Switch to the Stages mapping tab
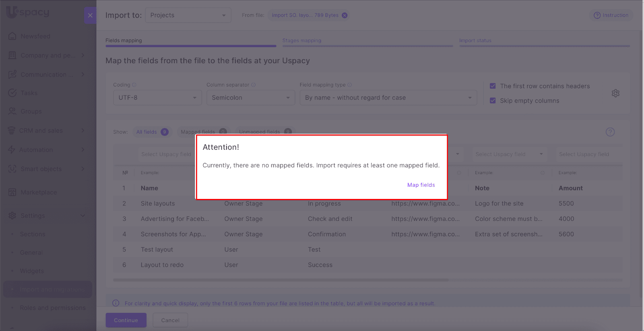 click(x=302, y=41)
